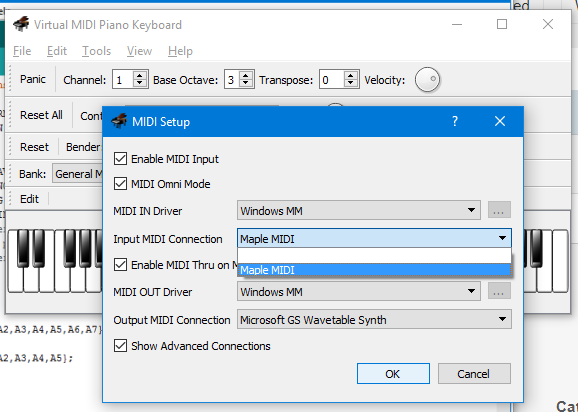Viewport: 578px width, 412px height.
Task: Decrease the Base Octave value
Action: point(246,83)
